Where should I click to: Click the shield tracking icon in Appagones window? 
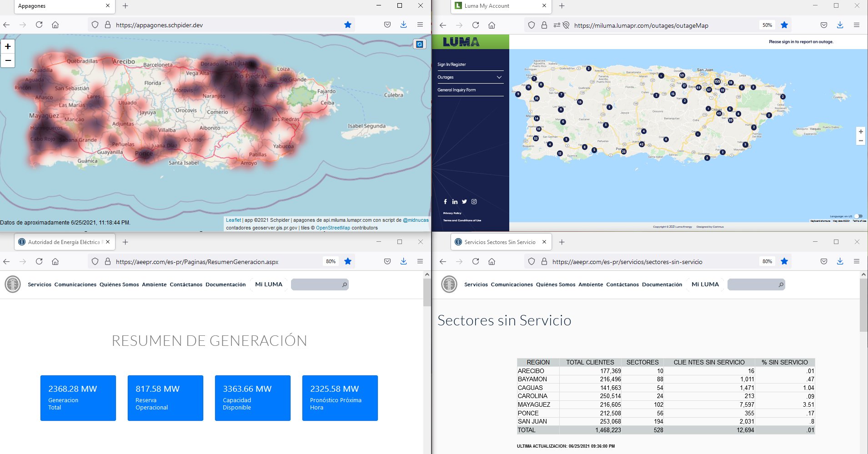tap(95, 25)
